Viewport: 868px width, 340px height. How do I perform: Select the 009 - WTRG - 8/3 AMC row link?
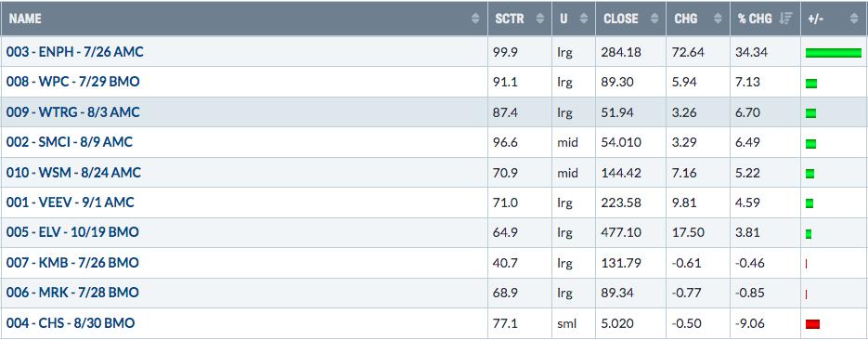point(73,112)
